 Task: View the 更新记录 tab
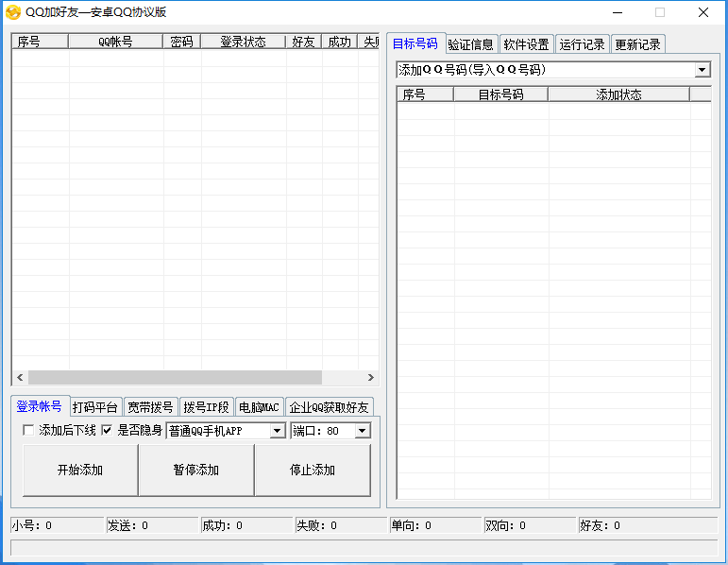pyautogui.click(x=638, y=44)
